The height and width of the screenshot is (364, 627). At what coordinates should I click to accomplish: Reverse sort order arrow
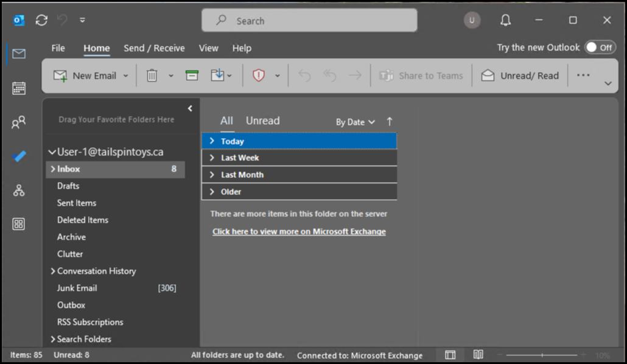390,122
